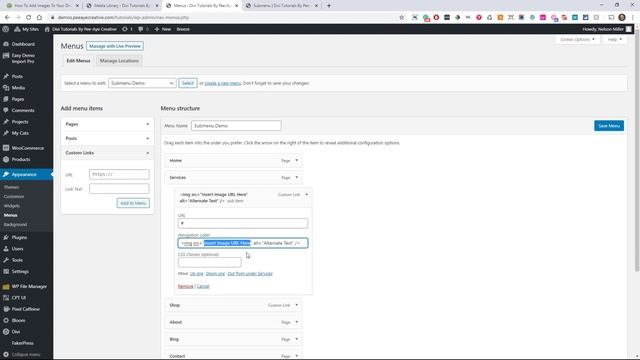Viewport: 640px width, 360px height.
Task: Switch to the Edit Menus tab
Action: [x=78, y=61]
